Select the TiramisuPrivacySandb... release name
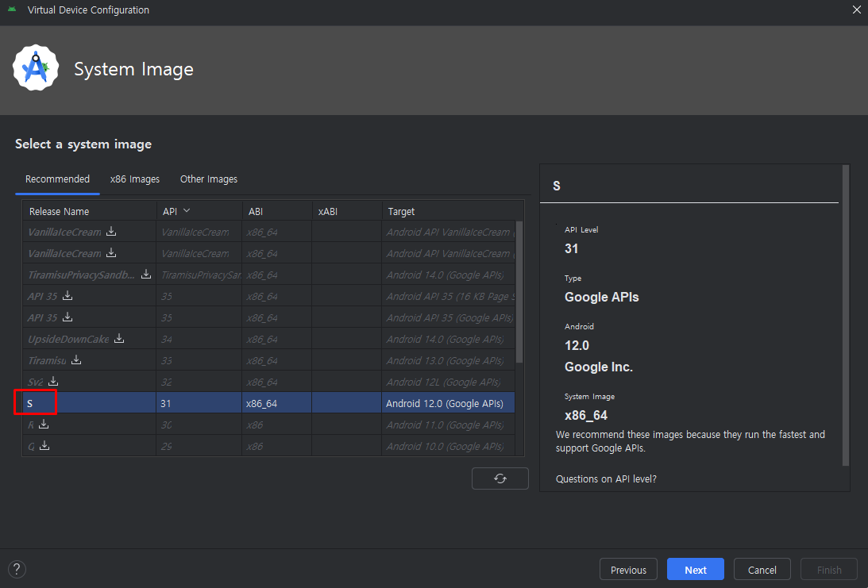 click(81, 275)
